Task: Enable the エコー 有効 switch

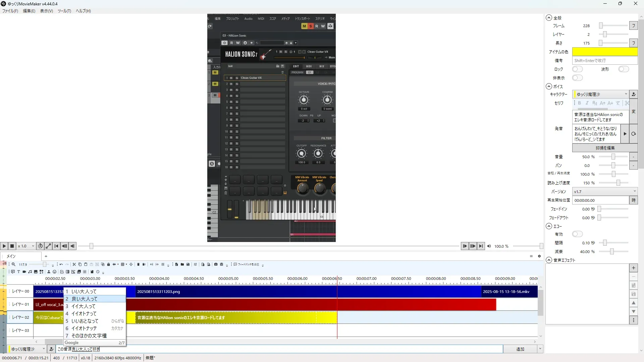Action: point(577,234)
